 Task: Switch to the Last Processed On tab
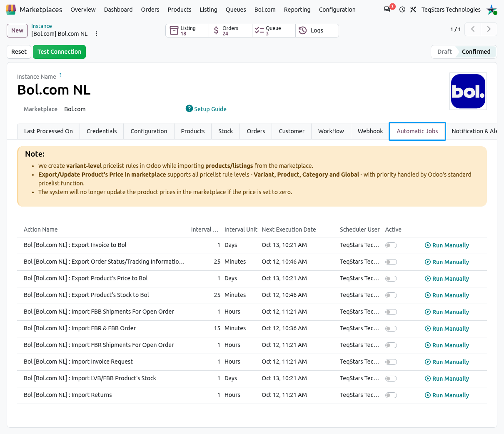(48, 131)
